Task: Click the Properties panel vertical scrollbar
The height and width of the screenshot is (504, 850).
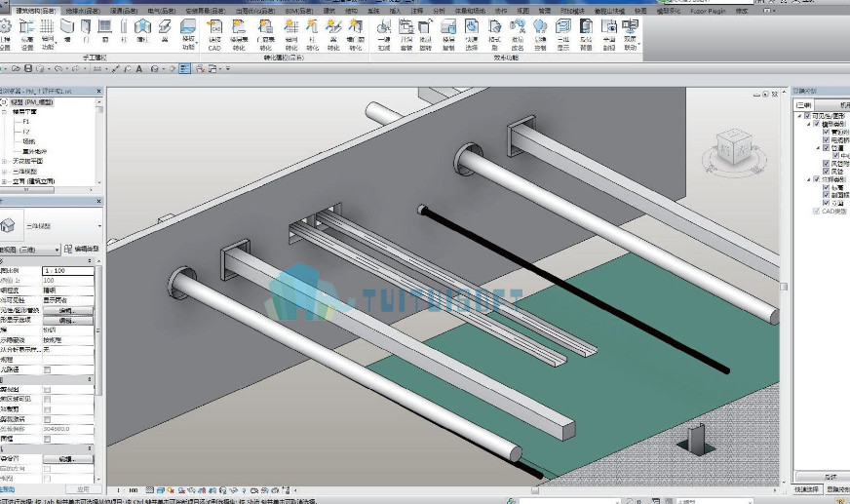Action: click(x=98, y=330)
